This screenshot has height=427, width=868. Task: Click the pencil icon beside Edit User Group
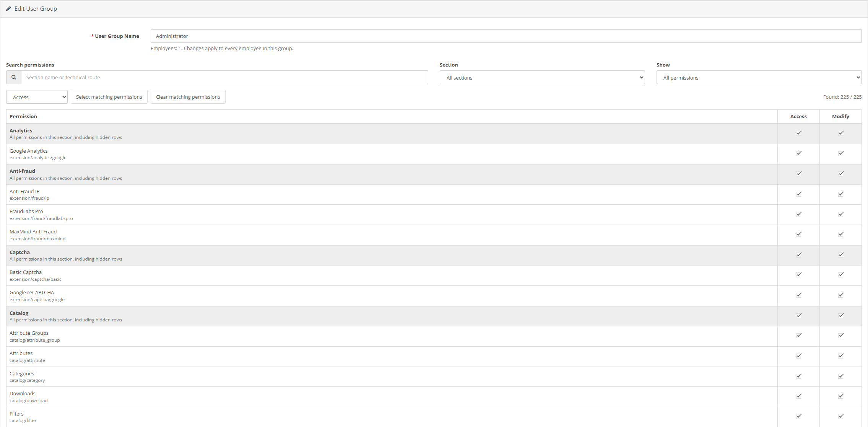coord(8,9)
